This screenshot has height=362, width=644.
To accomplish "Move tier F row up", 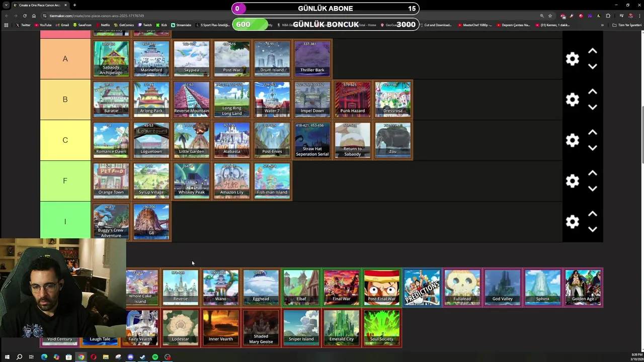I will 593,173.
